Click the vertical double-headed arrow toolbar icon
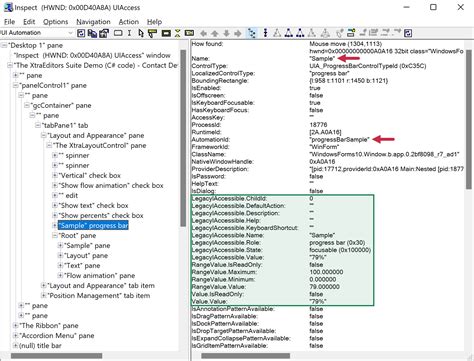 click(265, 33)
